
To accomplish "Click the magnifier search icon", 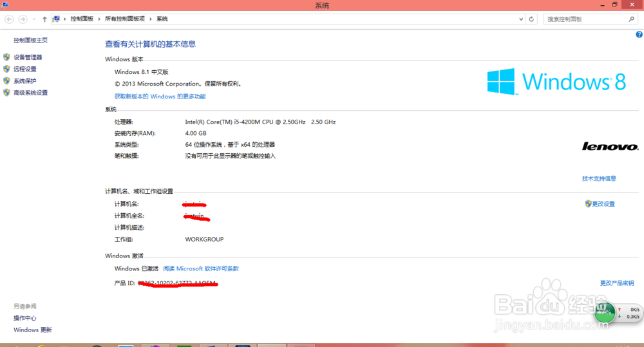I will click(x=631, y=19).
